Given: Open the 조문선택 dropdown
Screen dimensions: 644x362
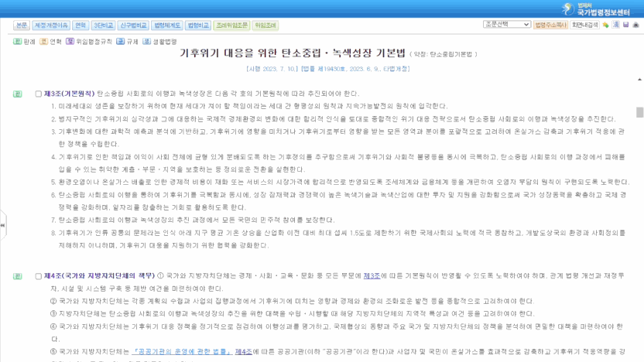Looking at the screenshot, I should tap(507, 25).
